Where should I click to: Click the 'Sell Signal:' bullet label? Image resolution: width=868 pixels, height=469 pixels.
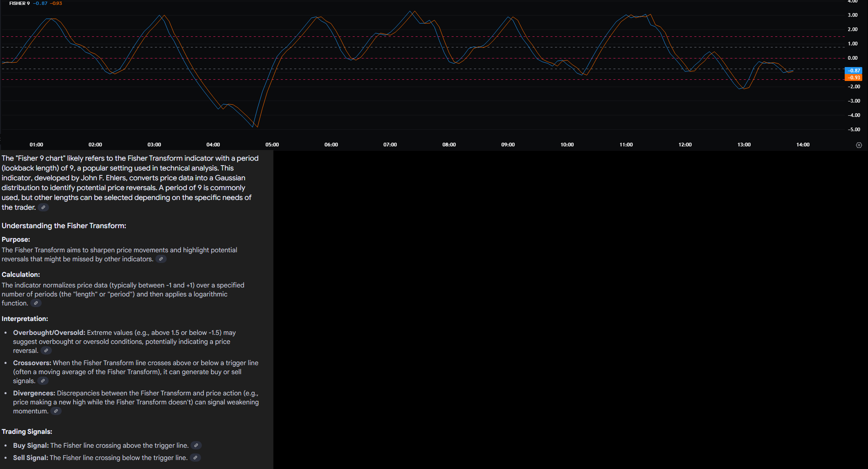[31, 458]
